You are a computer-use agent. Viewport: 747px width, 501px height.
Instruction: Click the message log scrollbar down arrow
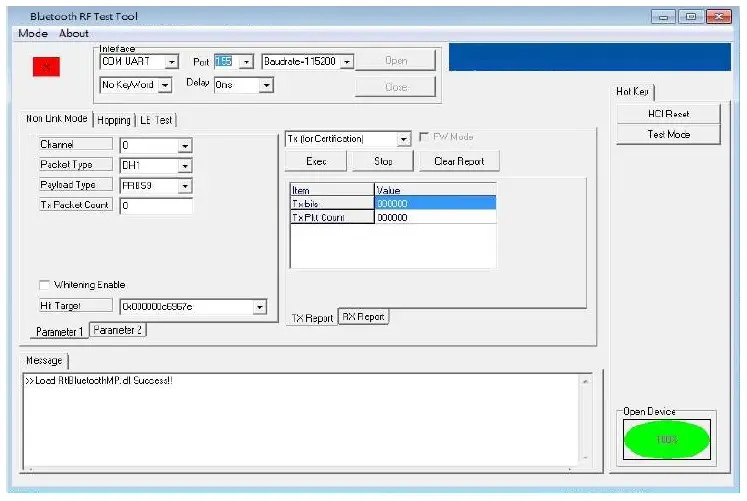[x=585, y=458]
